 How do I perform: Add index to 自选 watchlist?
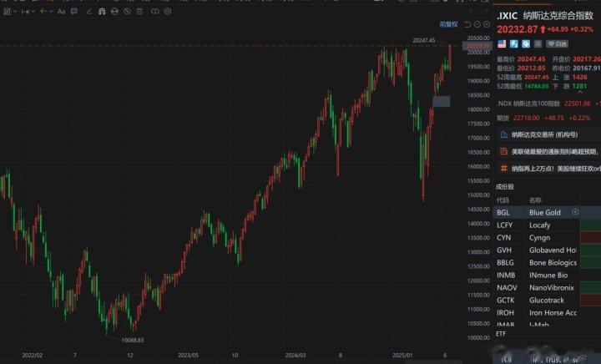557,44
